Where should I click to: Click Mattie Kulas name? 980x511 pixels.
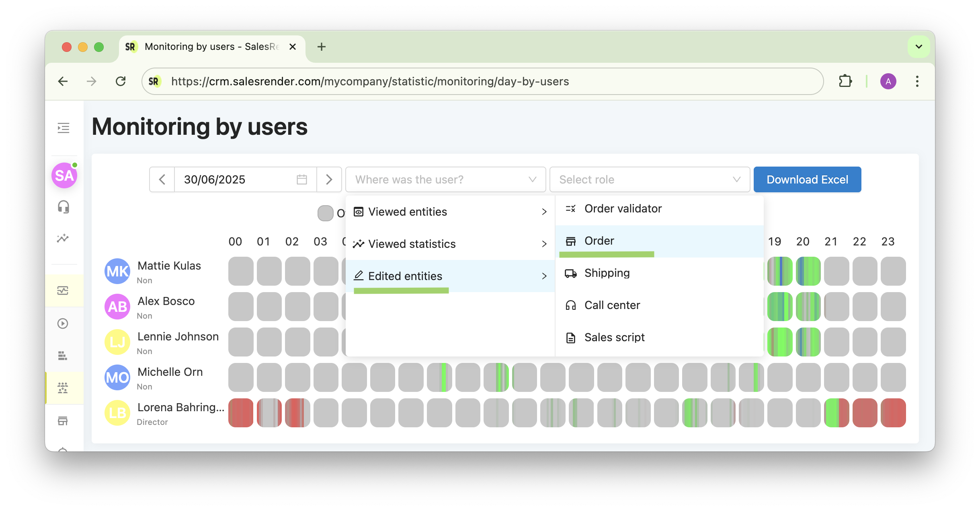coord(169,266)
